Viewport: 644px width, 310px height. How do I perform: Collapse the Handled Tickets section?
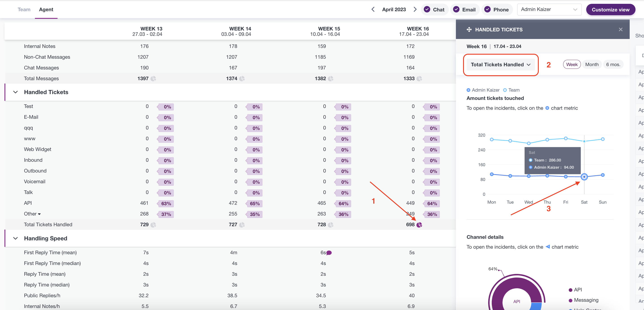15,92
